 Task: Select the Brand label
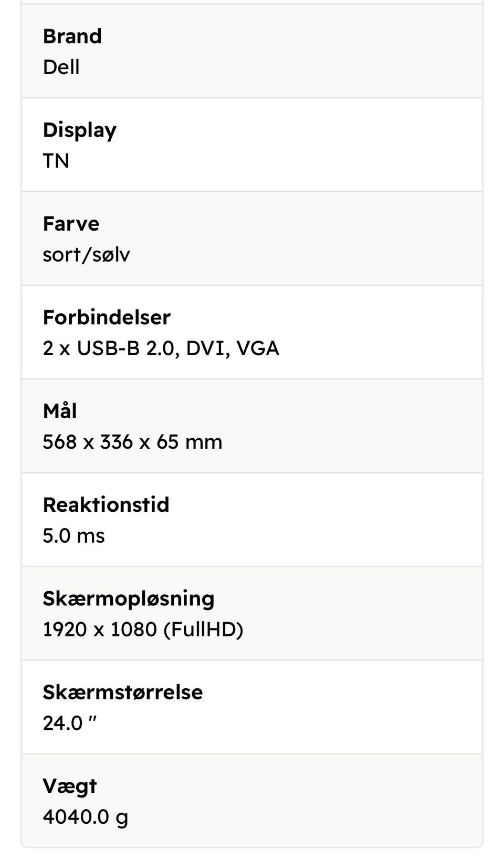(72, 36)
